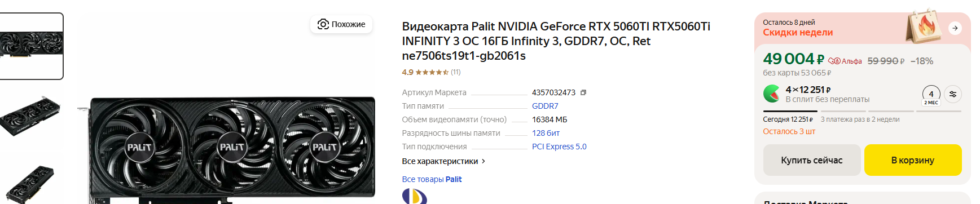Add item with В корзину button
980x204 pixels.
(913, 160)
